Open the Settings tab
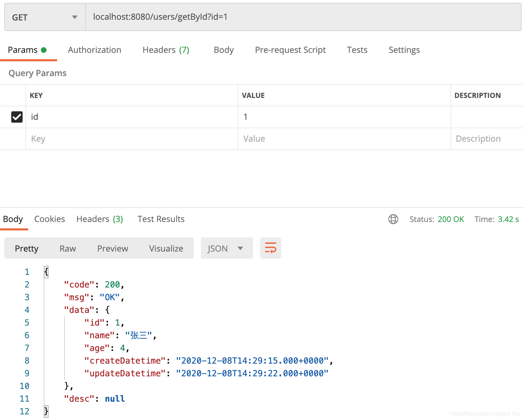 pos(404,50)
